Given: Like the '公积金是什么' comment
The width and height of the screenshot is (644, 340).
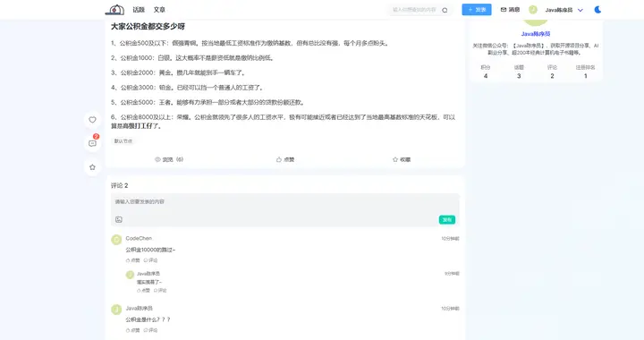Looking at the screenshot, I should [132, 330].
